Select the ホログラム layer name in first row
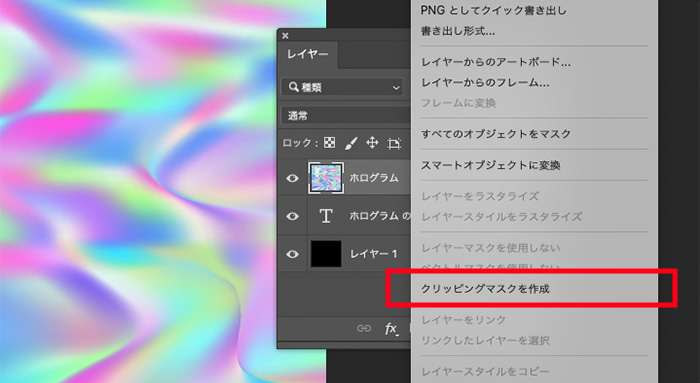Screen dimensions: 700x383 coord(374,178)
